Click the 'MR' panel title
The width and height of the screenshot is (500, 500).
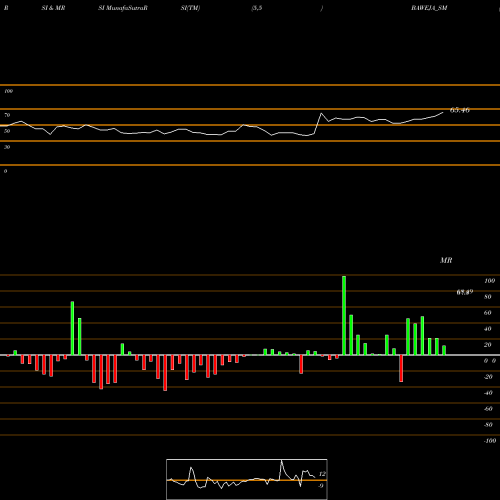[x=446, y=260]
